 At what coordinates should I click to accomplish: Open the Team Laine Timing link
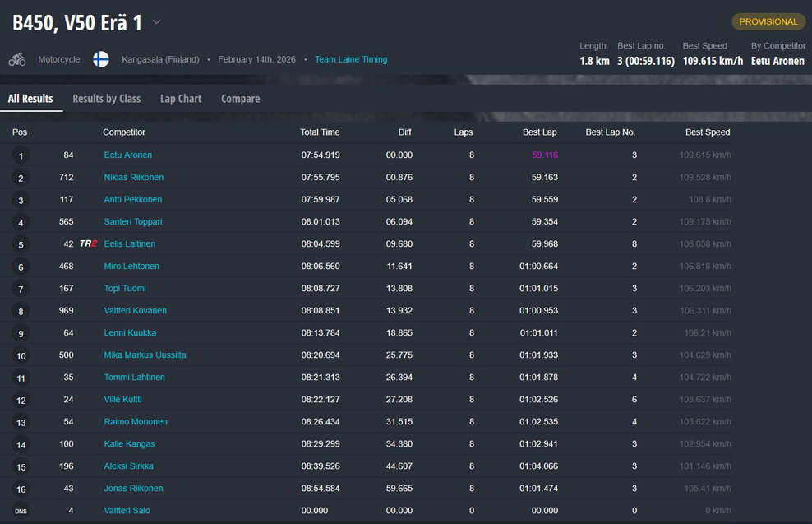[x=351, y=59]
